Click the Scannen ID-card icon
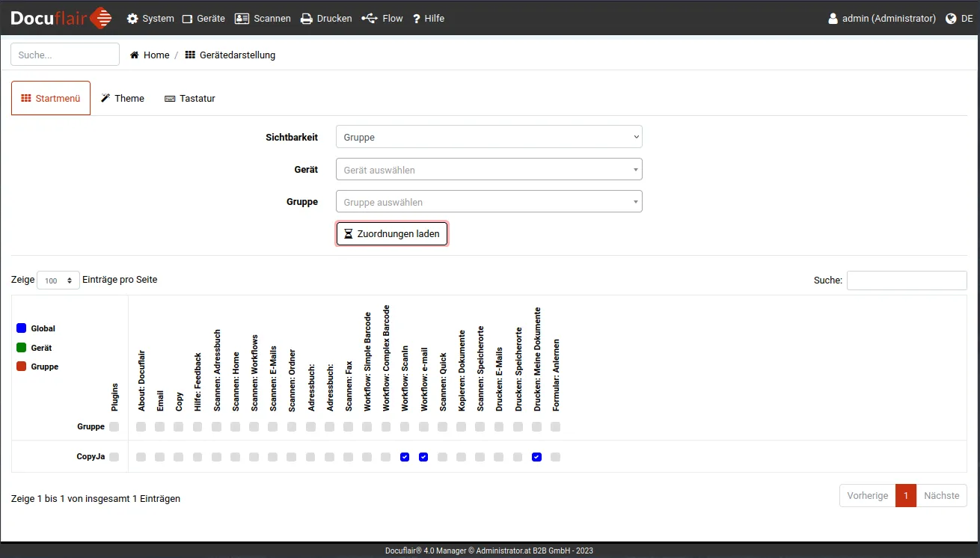This screenshot has width=980, height=558. pos(242,19)
